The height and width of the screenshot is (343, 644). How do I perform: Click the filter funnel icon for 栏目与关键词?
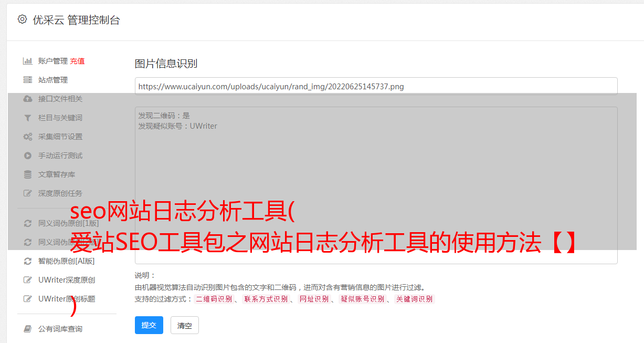click(x=28, y=118)
